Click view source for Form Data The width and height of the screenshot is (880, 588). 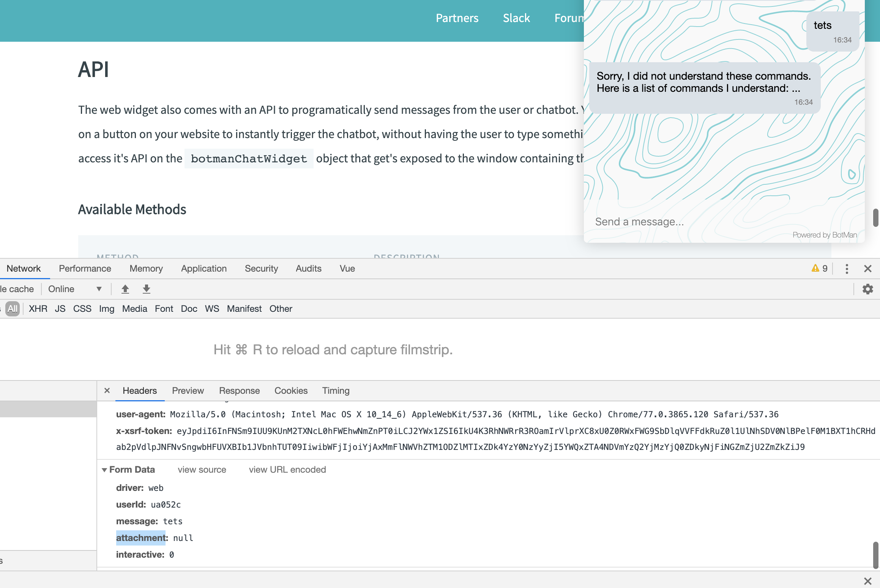point(202,470)
